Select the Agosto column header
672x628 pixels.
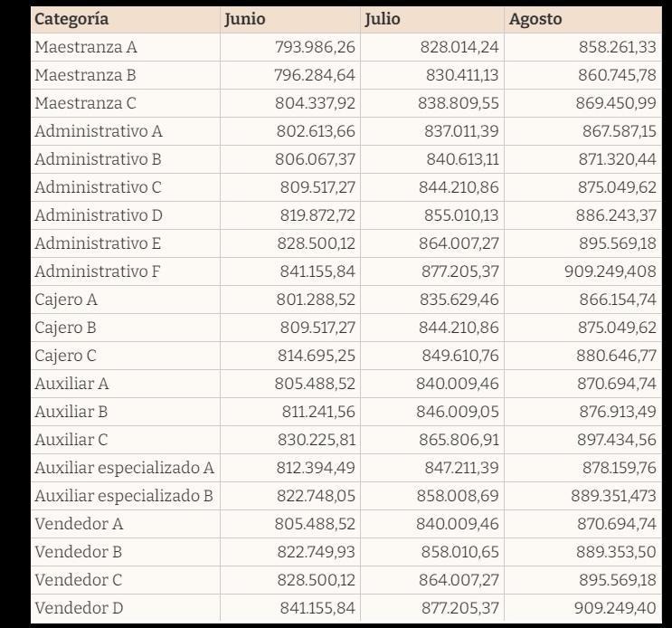click(535, 19)
